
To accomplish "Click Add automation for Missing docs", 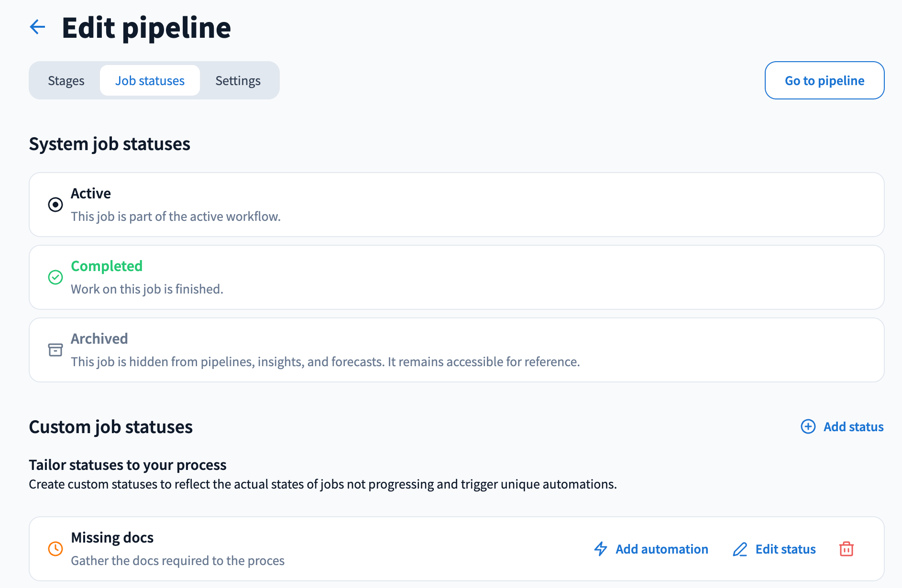I will (661, 549).
